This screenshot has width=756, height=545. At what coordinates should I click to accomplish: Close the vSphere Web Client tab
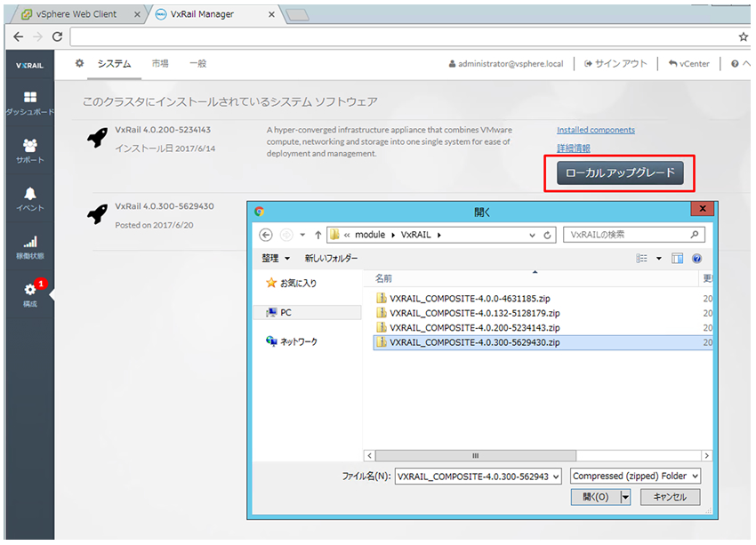pyautogui.click(x=137, y=14)
